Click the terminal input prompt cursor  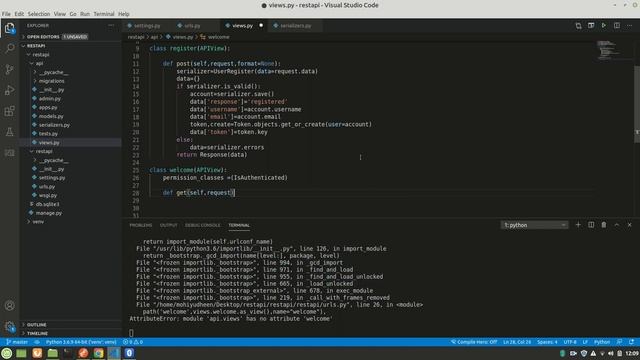click(x=131, y=333)
